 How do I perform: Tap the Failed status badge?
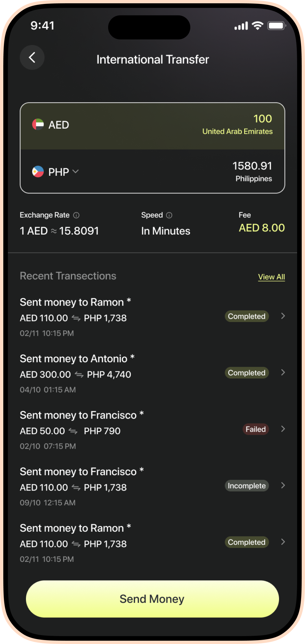coord(256,429)
